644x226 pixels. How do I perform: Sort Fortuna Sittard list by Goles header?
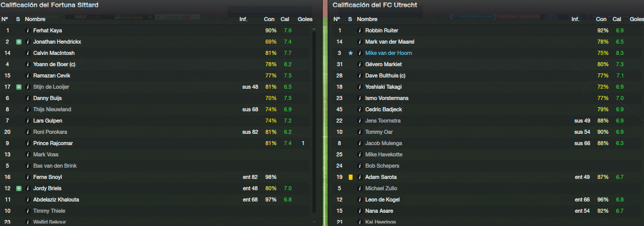(305, 19)
